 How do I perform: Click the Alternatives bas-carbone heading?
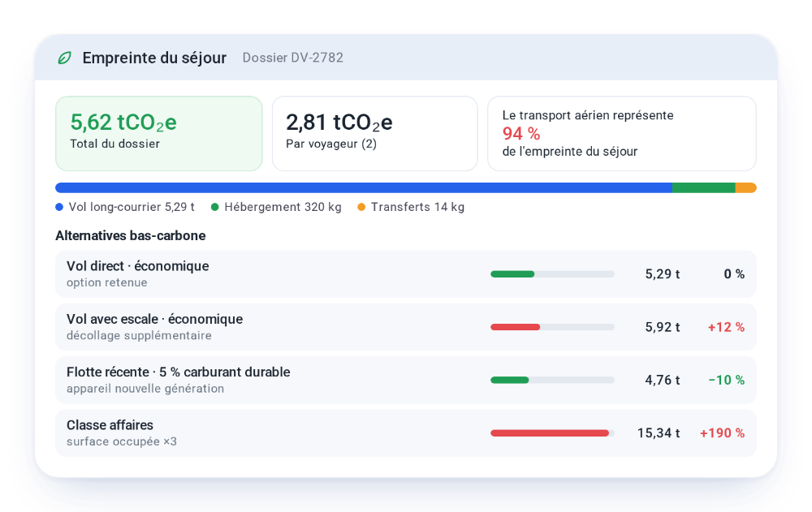point(131,235)
